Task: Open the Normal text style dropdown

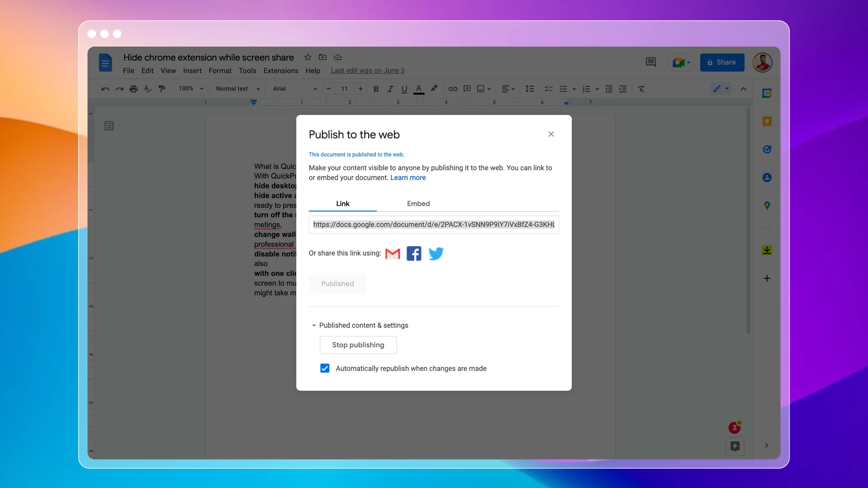Action: [238, 89]
